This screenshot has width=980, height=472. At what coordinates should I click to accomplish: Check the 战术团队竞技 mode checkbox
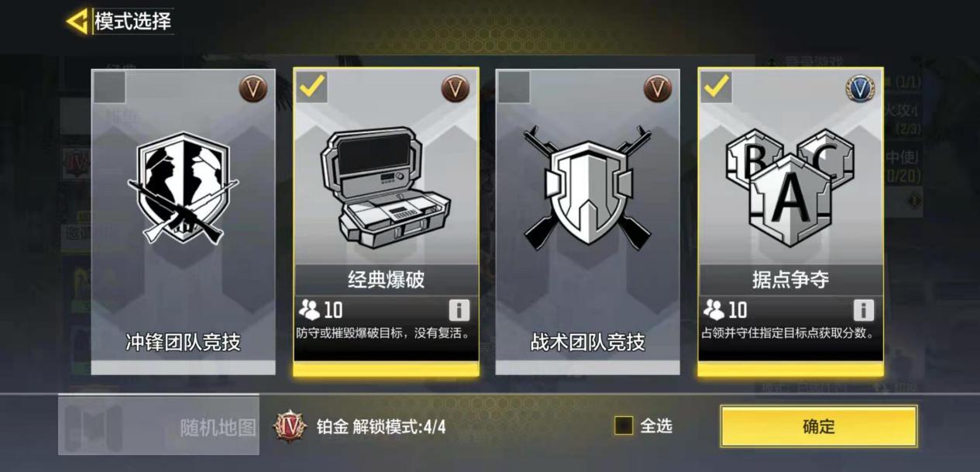coord(514,87)
